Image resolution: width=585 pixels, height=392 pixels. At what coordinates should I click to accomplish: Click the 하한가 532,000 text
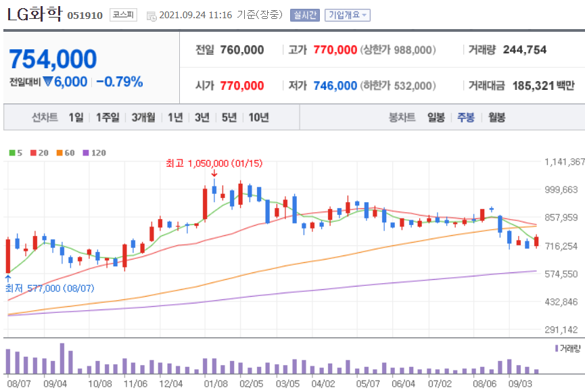398,86
